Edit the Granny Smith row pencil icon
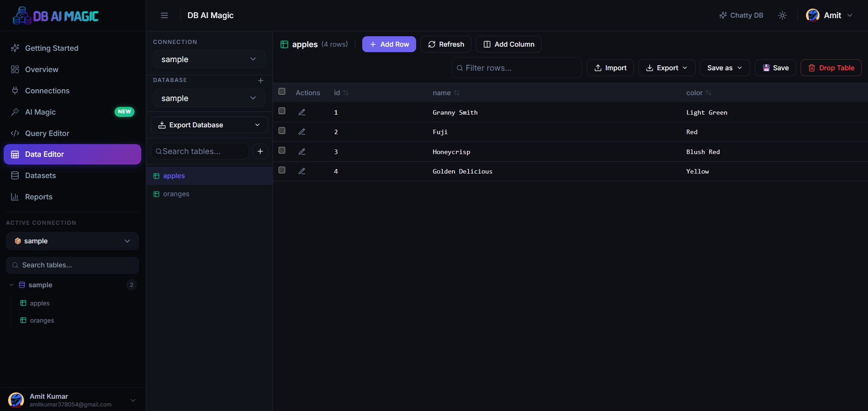This screenshot has width=868, height=411. coord(302,112)
